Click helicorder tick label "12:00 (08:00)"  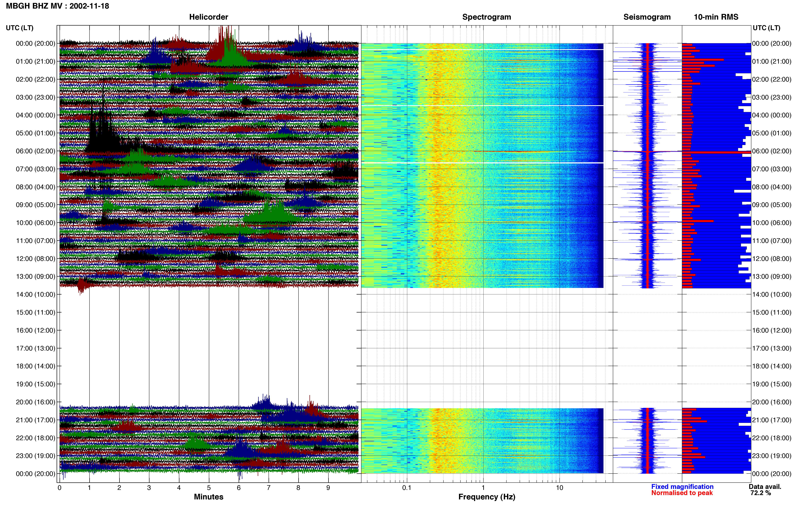(x=35, y=259)
